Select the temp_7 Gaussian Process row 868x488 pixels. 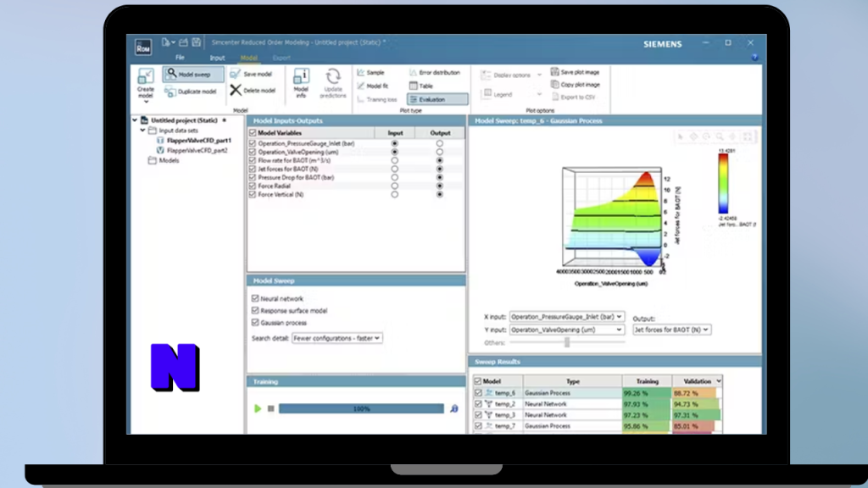[598, 426]
